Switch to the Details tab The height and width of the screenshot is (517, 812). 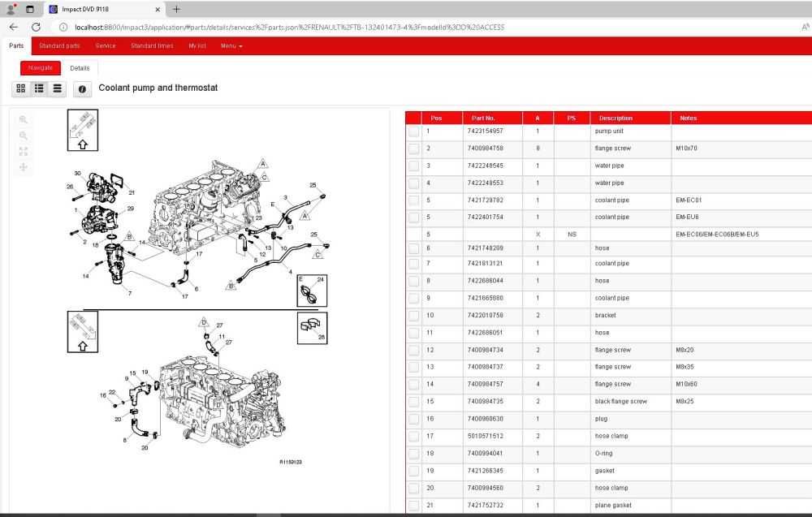pyautogui.click(x=80, y=68)
